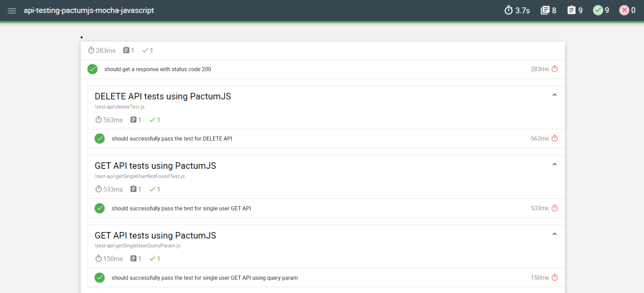Collapse the getSingleUserQueryParam GET suite

[554, 234]
